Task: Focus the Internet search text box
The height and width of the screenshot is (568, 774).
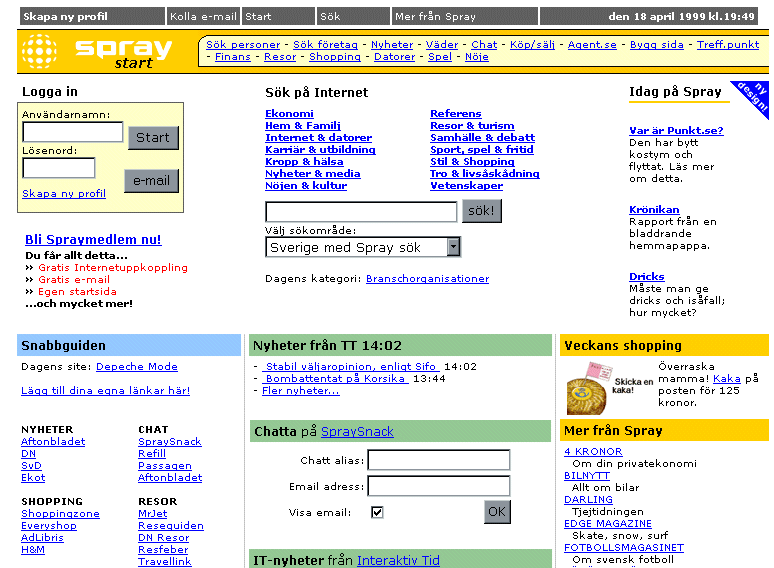Action: [x=361, y=212]
